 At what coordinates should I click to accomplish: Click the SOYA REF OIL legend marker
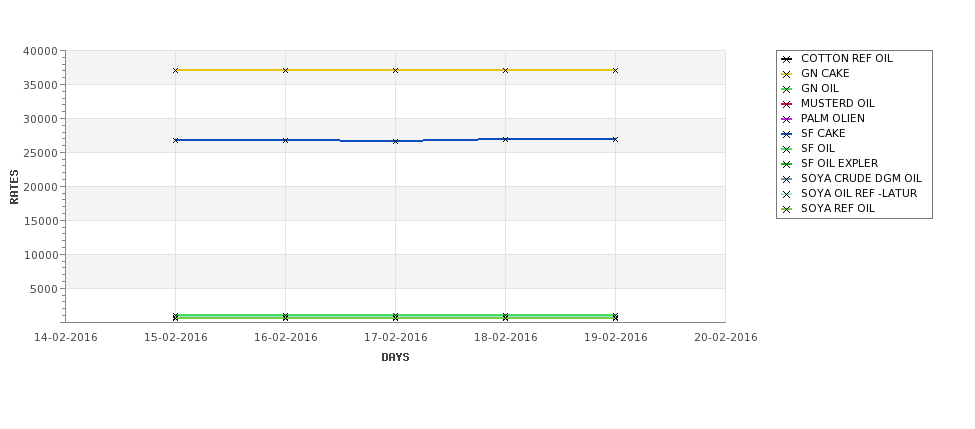tap(787, 210)
